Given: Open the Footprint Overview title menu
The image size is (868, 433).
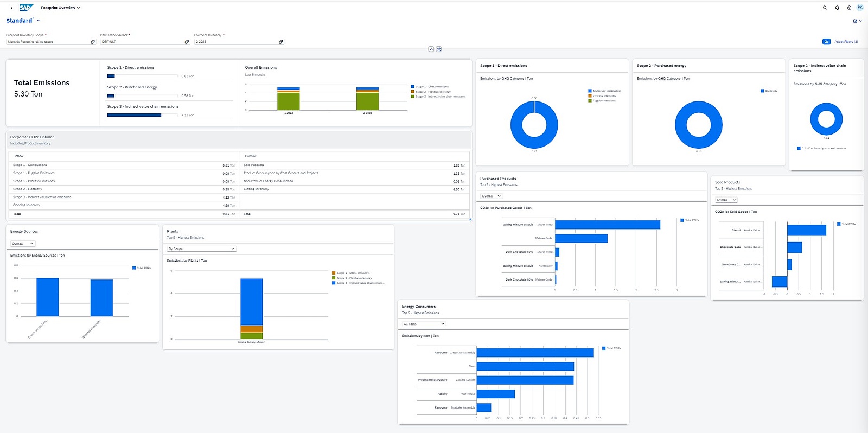Looking at the screenshot, I should (60, 8).
